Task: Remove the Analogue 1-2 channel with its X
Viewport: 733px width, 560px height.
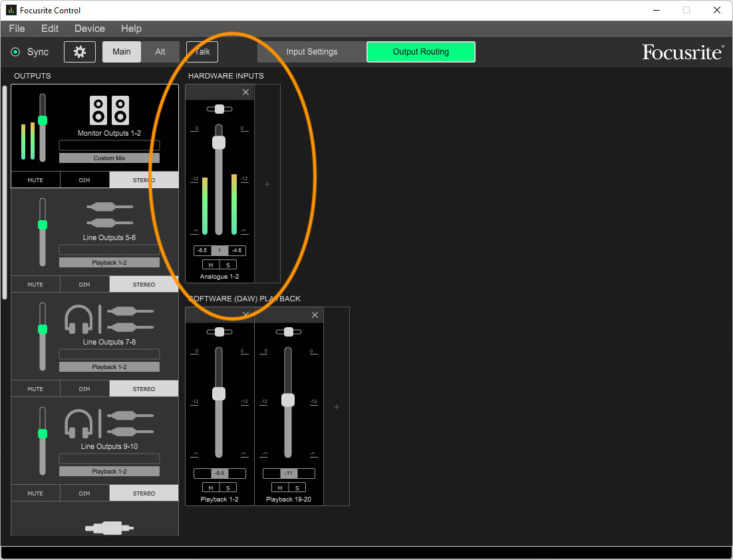Action: pyautogui.click(x=245, y=92)
